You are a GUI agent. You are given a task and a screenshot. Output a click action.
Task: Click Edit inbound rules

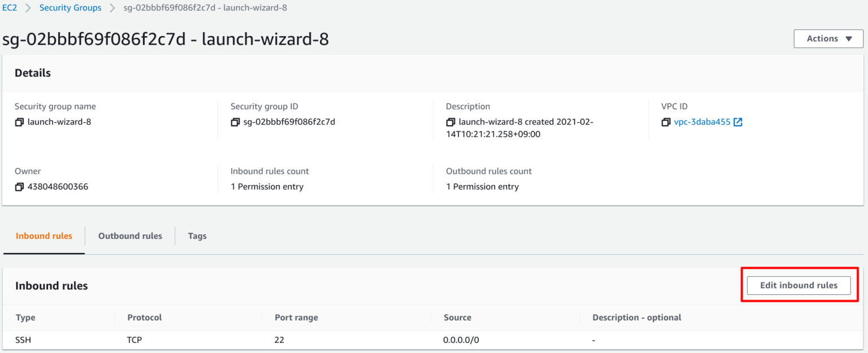tap(798, 285)
